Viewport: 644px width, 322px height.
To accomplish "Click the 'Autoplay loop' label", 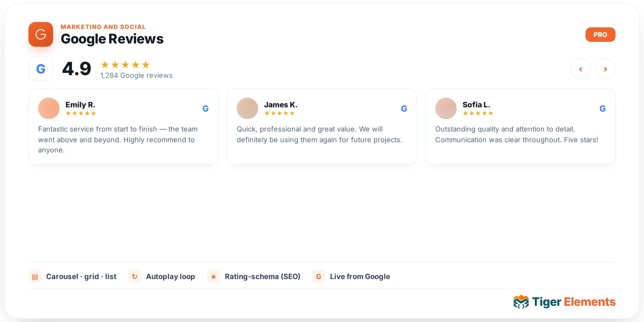I will 170,277.
